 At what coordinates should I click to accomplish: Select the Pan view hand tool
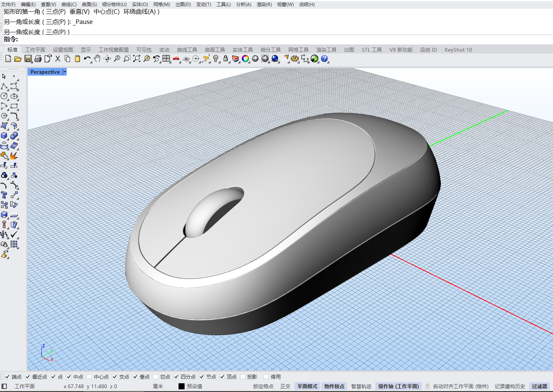97,58
